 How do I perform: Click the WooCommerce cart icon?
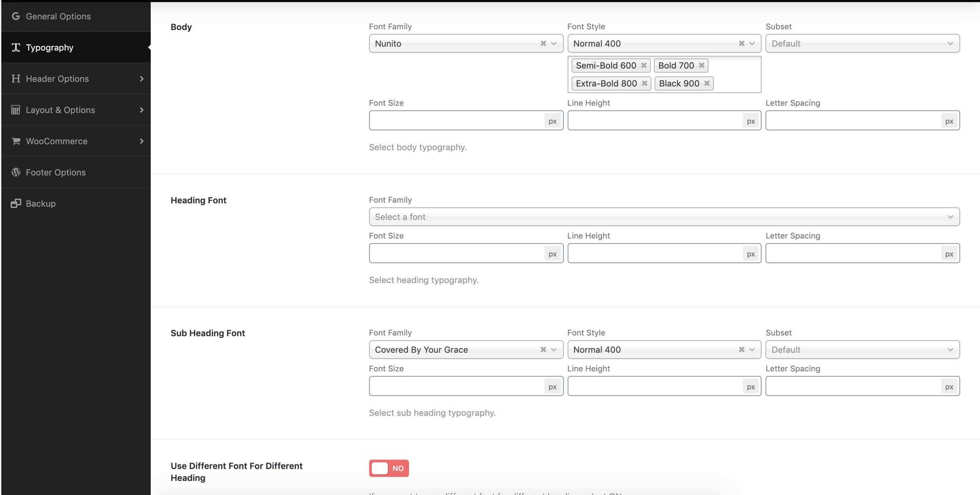coord(16,142)
